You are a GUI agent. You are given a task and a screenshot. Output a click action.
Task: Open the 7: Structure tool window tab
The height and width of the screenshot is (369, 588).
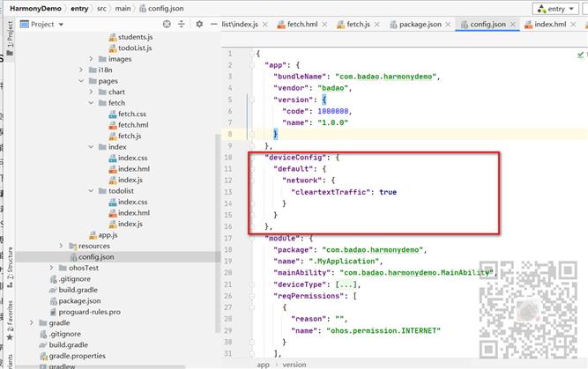(10, 268)
